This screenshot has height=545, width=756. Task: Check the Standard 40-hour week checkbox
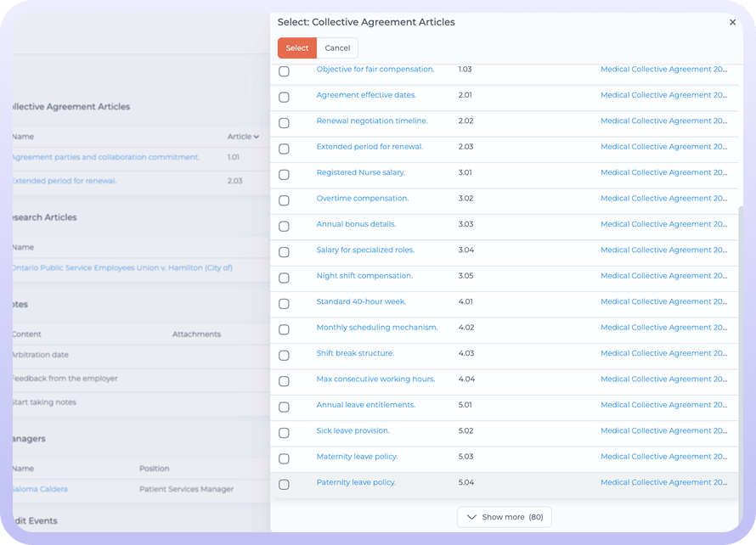point(284,304)
